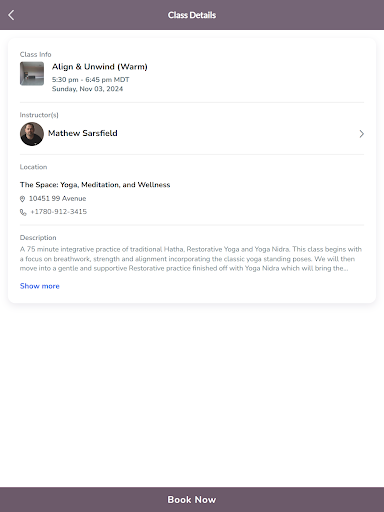Show more of the class description
The width and height of the screenshot is (384, 512).
click(39, 286)
